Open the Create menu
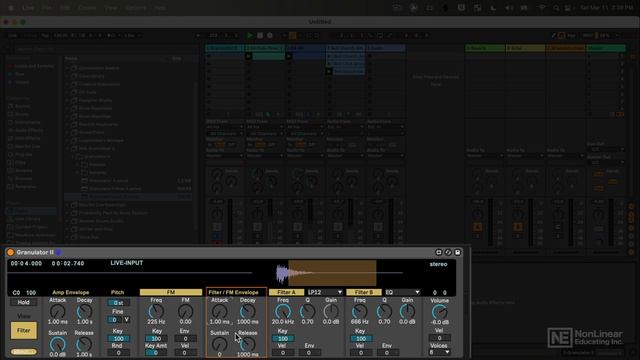Viewport: 640px width, 360px height. [x=87, y=8]
